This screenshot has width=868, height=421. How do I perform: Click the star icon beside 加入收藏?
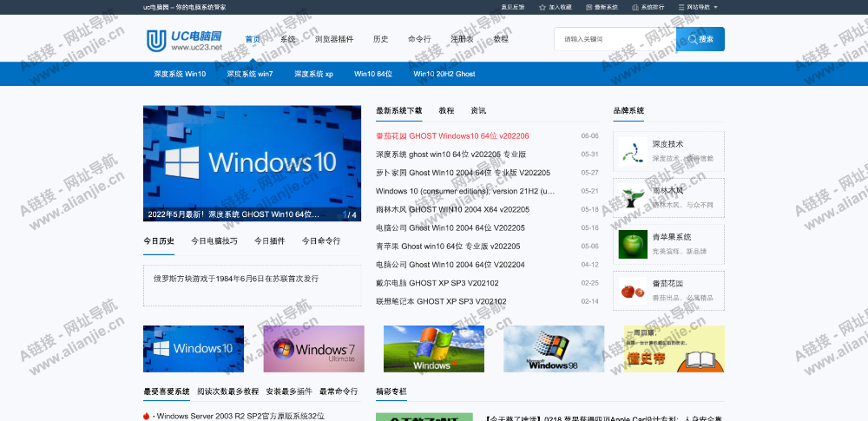[x=542, y=7]
